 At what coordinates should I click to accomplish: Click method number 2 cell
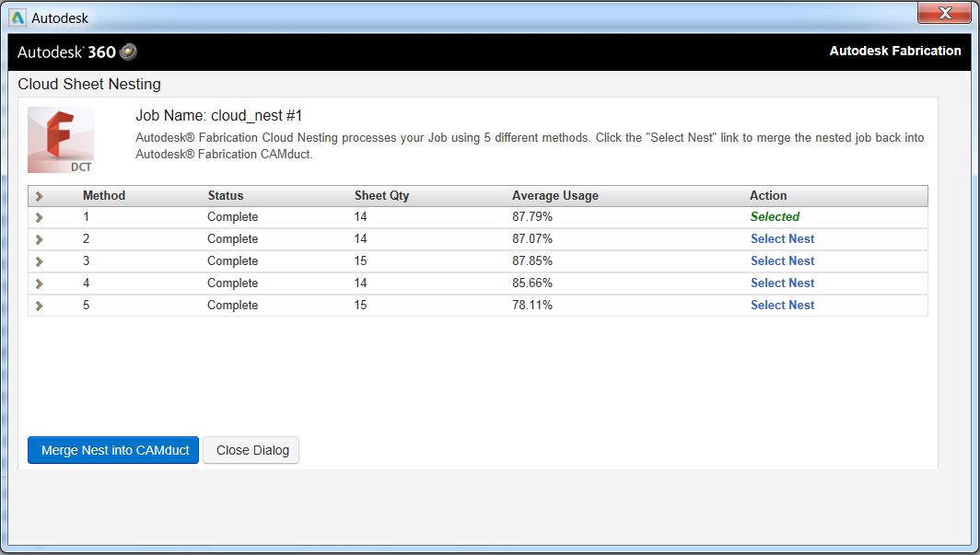coord(87,239)
